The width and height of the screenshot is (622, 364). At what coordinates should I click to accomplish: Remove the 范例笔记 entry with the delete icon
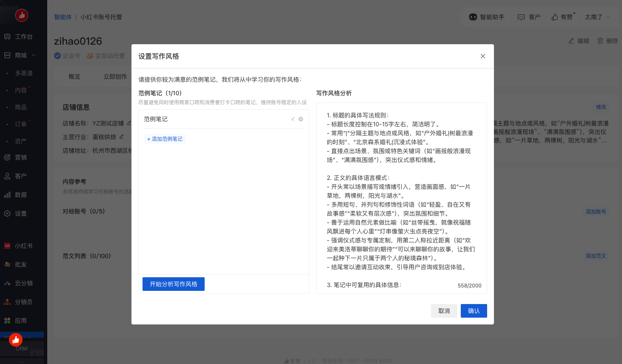click(x=301, y=119)
